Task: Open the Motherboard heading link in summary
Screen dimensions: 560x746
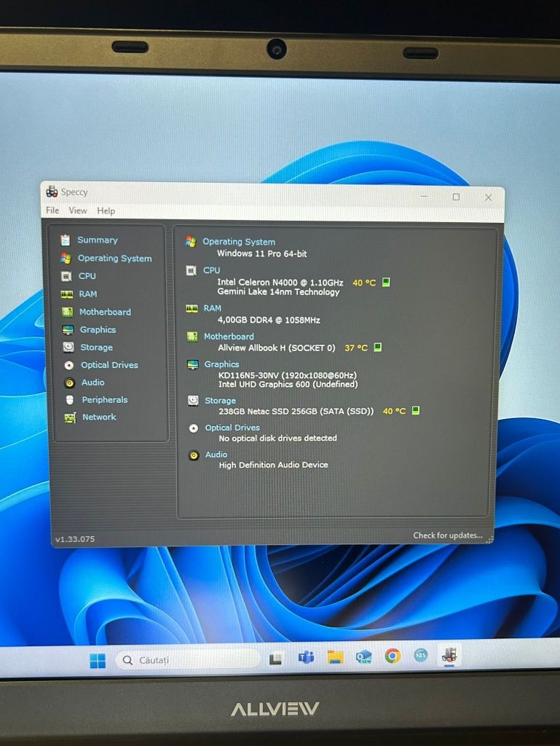Action: point(229,337)
